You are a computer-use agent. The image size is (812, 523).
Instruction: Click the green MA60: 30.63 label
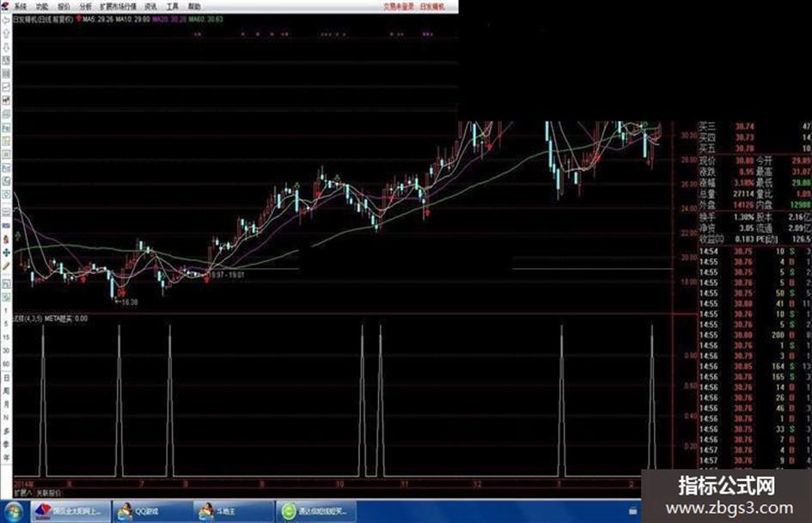205,19
